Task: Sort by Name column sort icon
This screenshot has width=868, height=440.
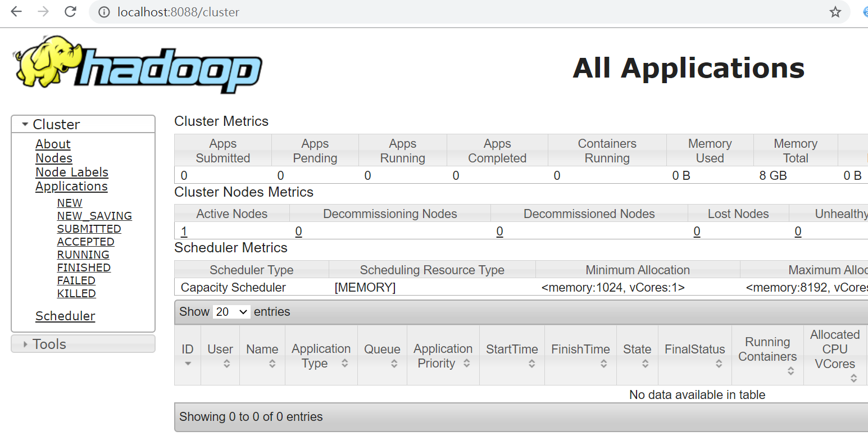Action: pyautogui.click(x=272, y=364)
